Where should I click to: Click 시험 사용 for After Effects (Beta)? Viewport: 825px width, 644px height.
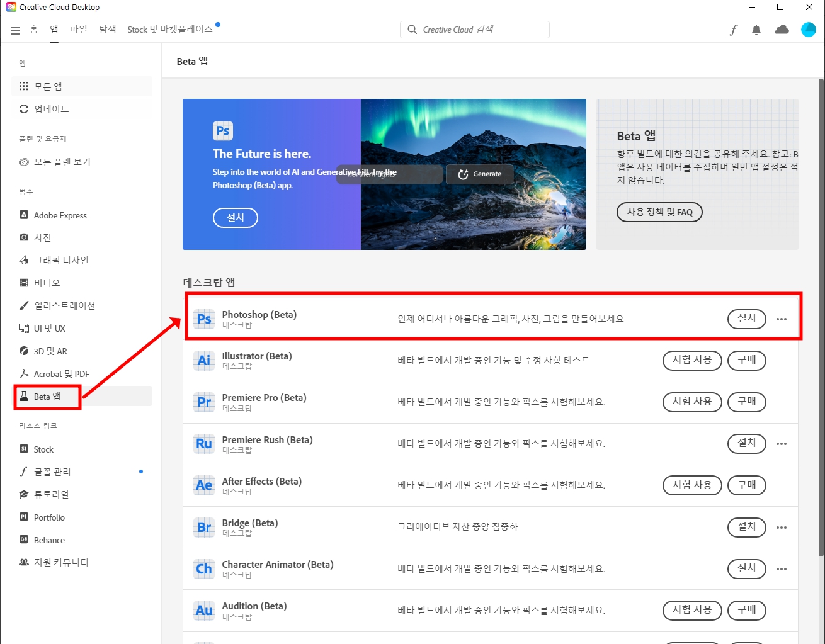pyautogui.click(x=692, y=485)
